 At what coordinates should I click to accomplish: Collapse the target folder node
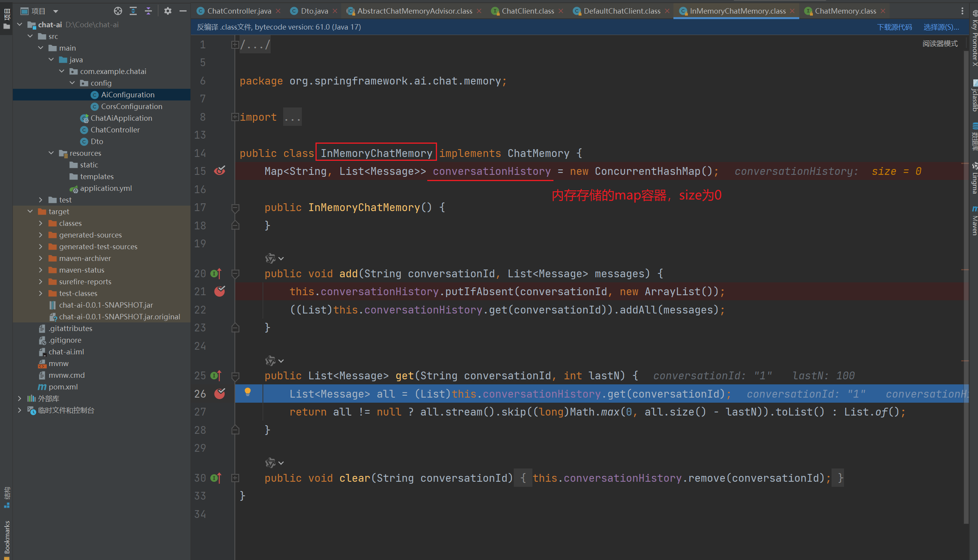[x=30, y=211]
